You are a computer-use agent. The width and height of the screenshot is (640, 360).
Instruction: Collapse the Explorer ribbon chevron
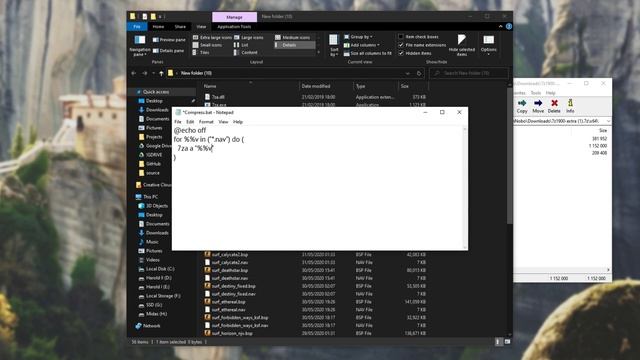pos(501,26)
